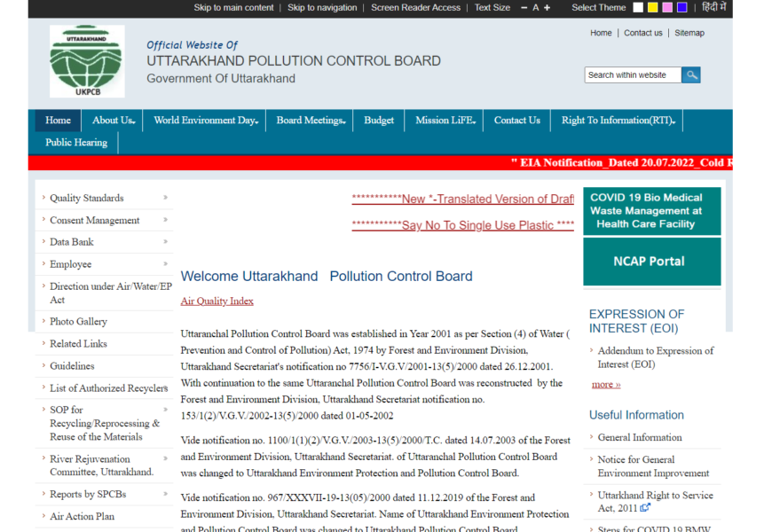Select the blue theme swatch
Screen dimensions: 772x532
pyautogui.click(x=681, y=7)
